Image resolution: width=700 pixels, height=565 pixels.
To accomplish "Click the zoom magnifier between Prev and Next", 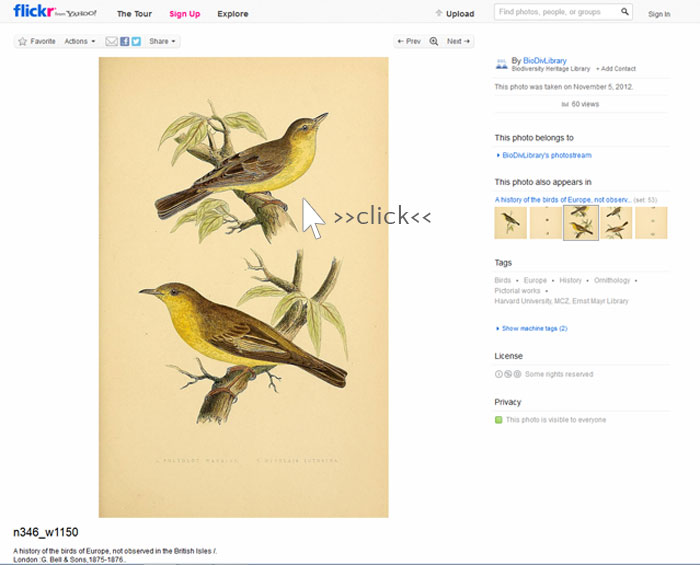I will (433, 42).
